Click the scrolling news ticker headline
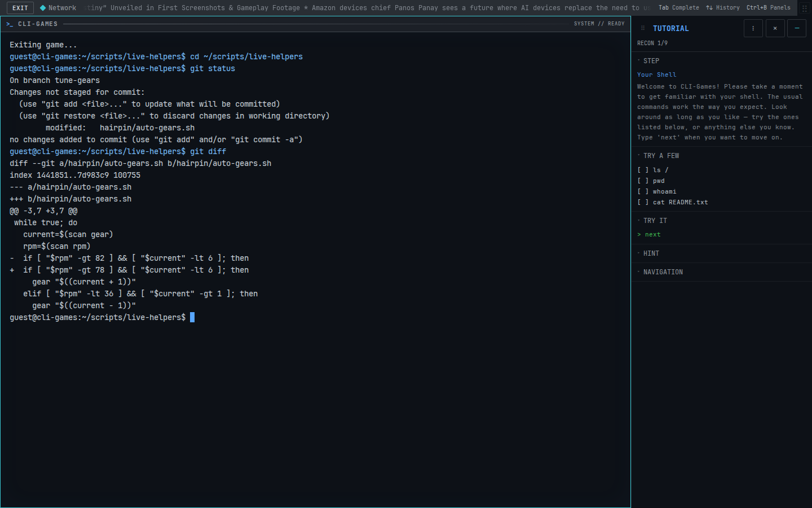Image resolution: width=812 pixels, height=508 pixels. point(369,8)
